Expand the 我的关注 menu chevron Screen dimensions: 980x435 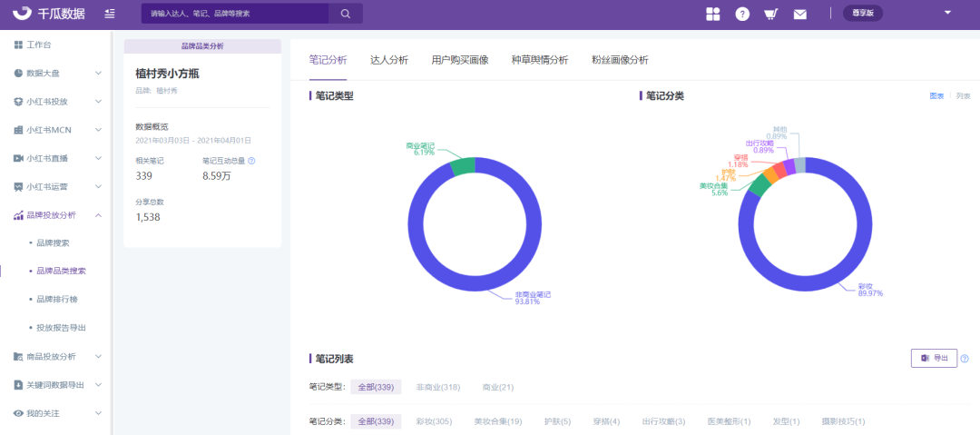98,414
